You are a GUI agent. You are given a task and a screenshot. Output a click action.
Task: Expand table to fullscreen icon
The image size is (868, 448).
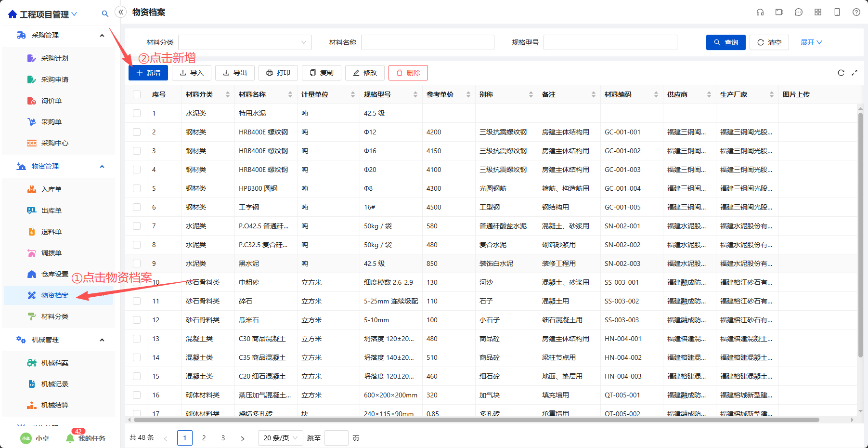pos(855,73)
